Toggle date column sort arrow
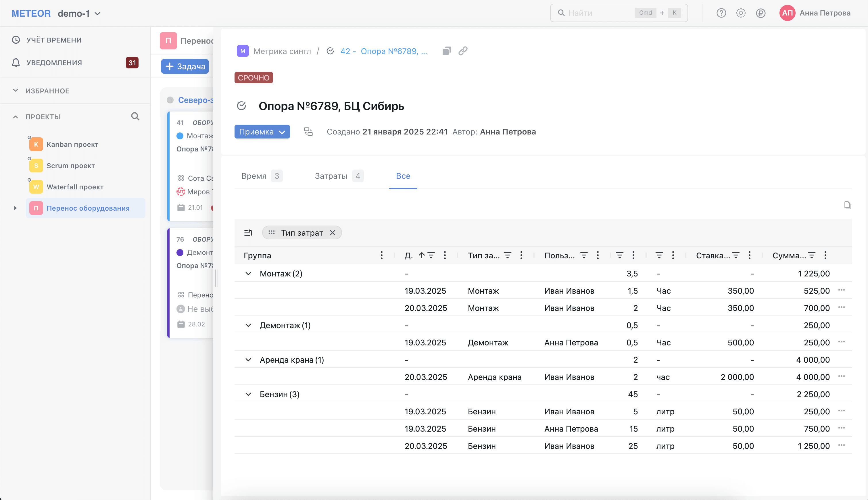The width and height of the screenshot is (868, 500). 421,255
